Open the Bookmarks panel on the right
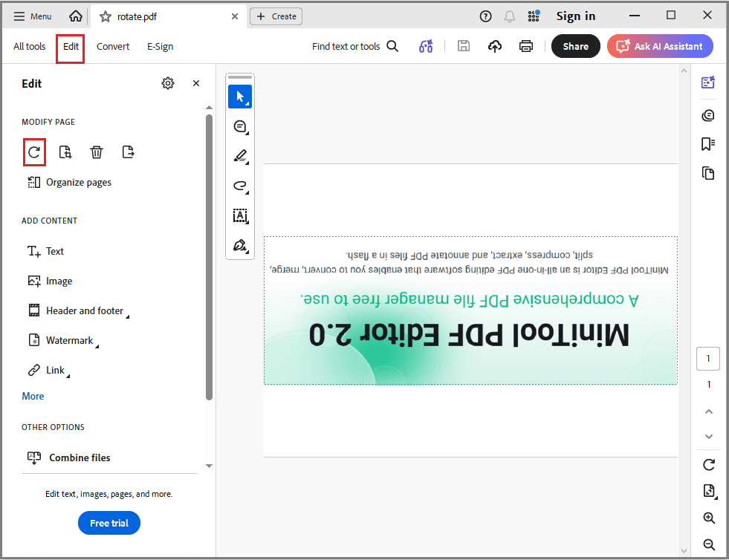Screen dimensions: 729x560 point(707,143)
